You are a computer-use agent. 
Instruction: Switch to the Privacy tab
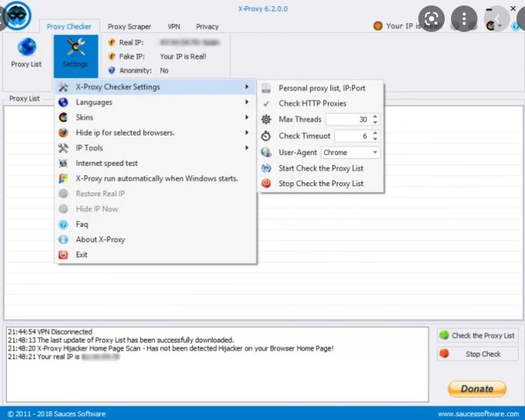click(x=207, y=26)
